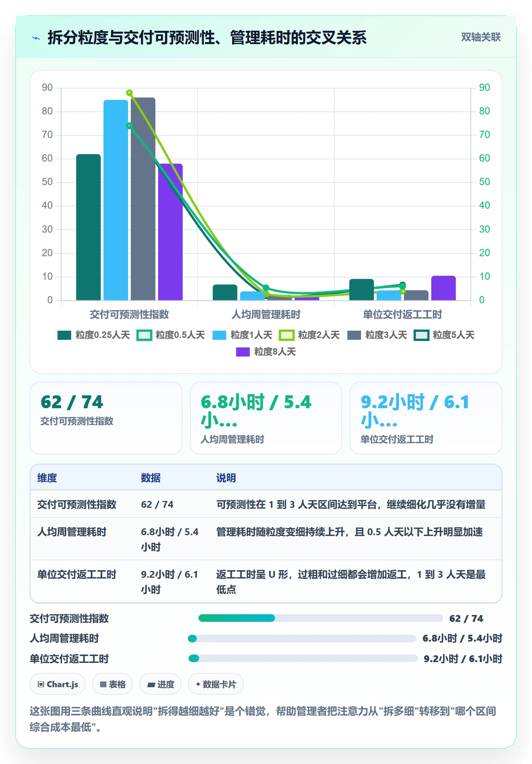Open the 6.8小时 / 5.4 stat card
The height and width of the screenshot is (764, 532).
[x=266, y=418]
